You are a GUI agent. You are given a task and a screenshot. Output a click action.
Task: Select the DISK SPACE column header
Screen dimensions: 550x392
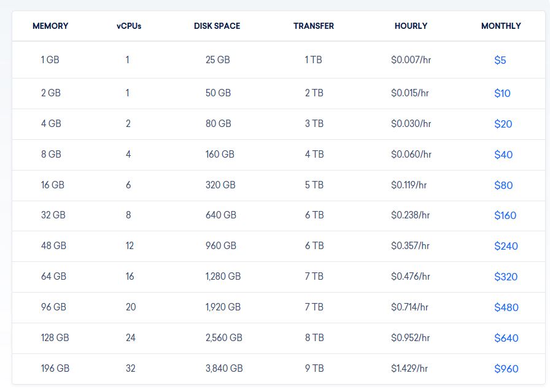point(217,26)
